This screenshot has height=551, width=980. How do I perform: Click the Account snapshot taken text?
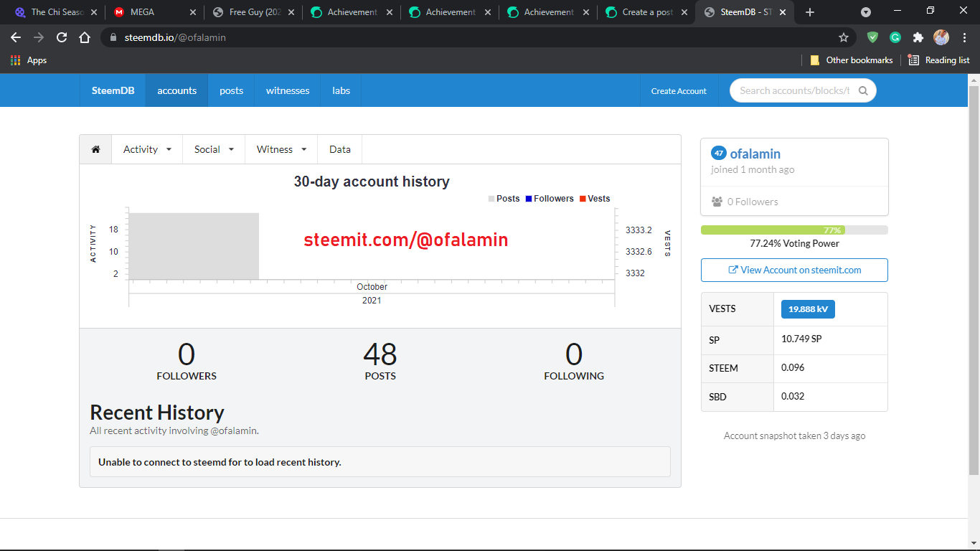coord(794,435)
